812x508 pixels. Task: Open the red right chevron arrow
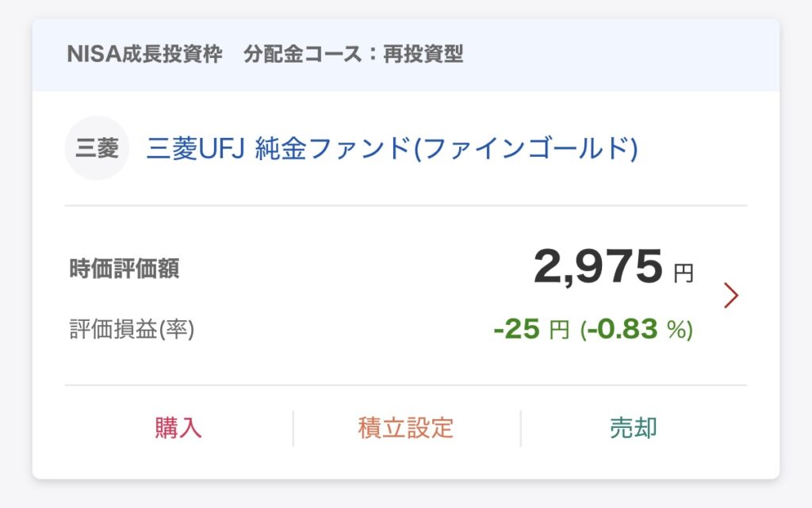(x=731, y=296)
